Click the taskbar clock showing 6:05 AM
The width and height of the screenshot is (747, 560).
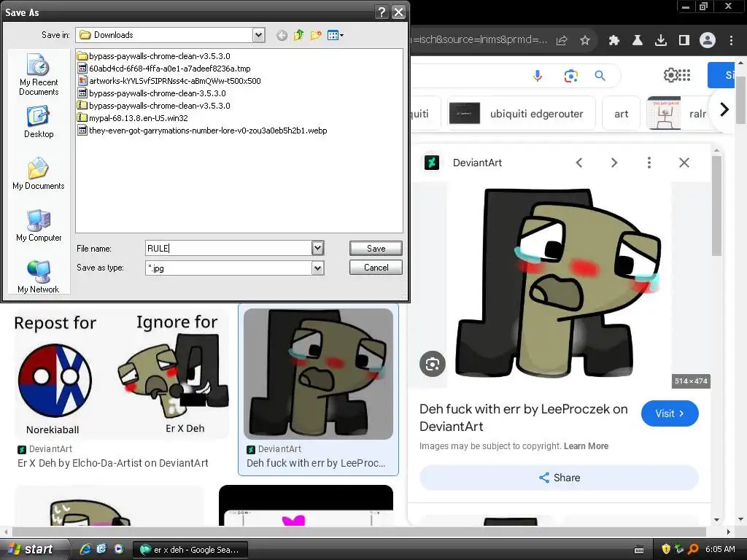pyautogui.click(x=720, y=549)
